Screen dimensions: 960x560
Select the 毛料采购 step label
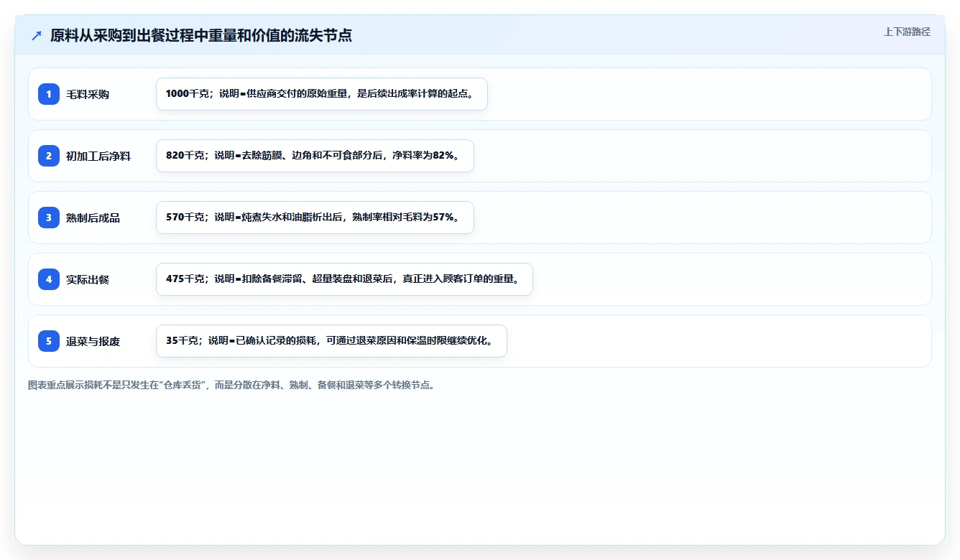tap(88, 94)
